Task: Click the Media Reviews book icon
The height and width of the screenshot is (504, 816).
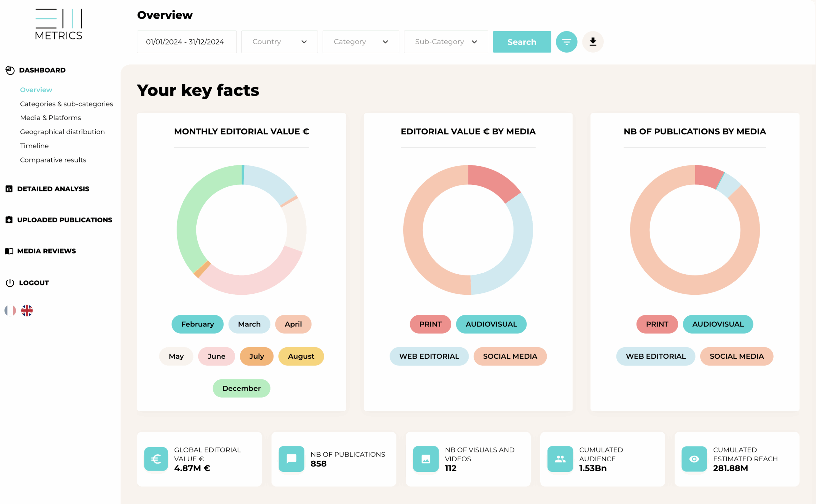Action: tap(9, 251)
